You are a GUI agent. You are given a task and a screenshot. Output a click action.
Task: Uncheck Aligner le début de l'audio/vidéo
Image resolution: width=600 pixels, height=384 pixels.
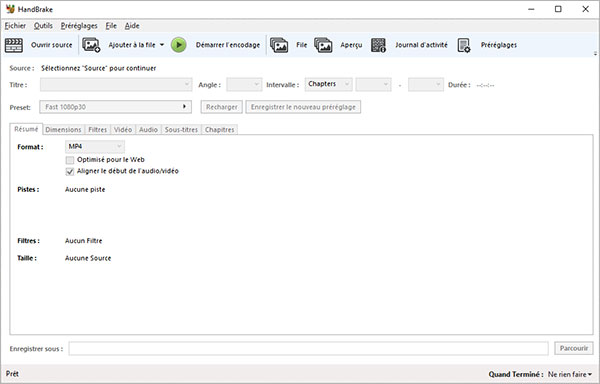pos(70,171)
